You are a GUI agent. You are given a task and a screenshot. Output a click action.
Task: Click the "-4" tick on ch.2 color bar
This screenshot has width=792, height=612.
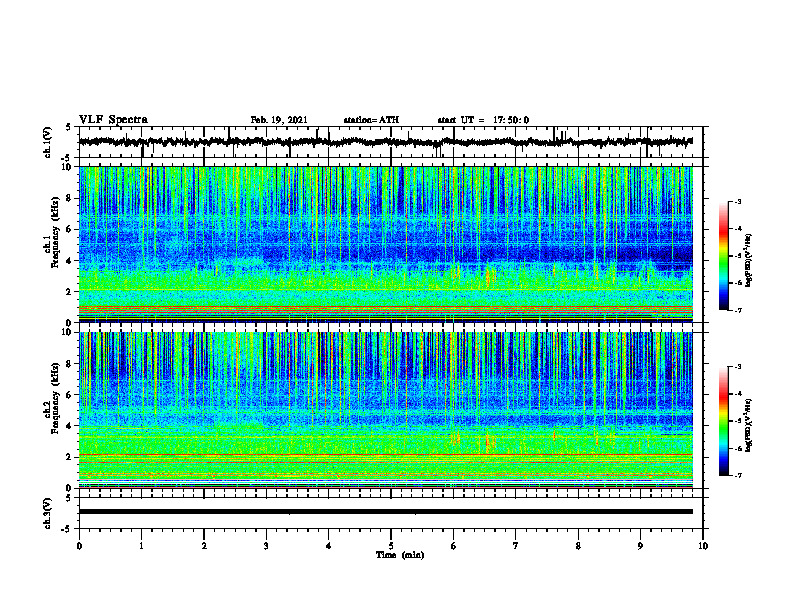tap(738, 394)
